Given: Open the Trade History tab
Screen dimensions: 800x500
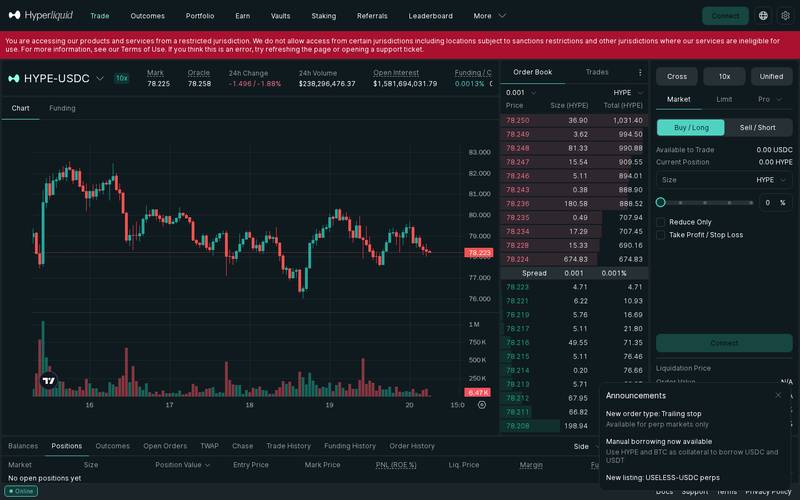Looking at the screenshot, I should pos(288,446).
